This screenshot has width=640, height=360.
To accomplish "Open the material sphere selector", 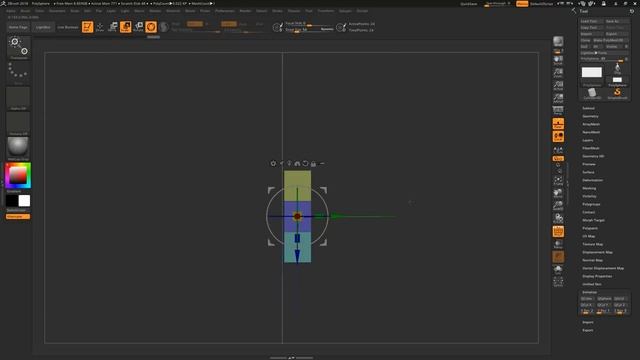I will coord(18,148).
